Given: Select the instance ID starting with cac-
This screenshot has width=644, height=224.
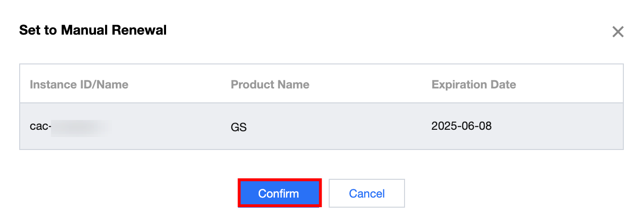Looking at the screenshot, I should (40, 127).
